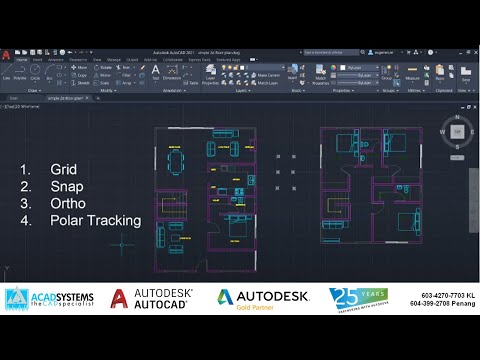This screenshot has width=480, height=360.
Task: Expand the Annotation panel dropdown
Action: [x=174, y=90]
